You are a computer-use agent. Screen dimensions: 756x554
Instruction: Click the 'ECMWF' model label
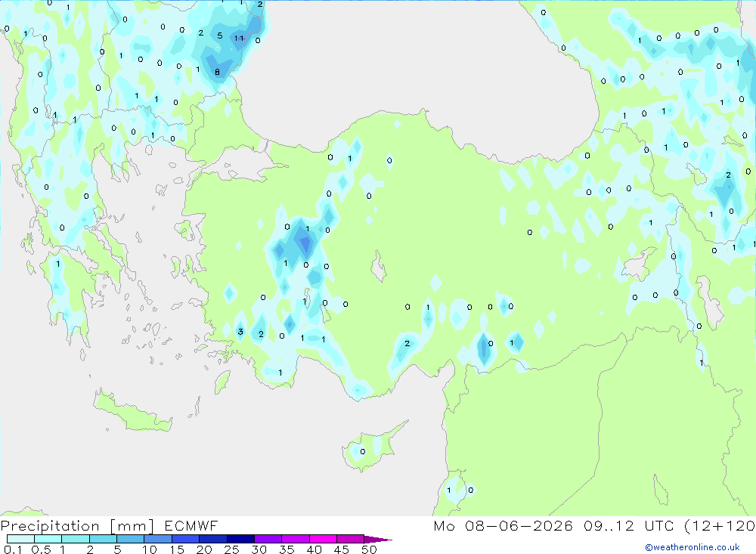[x=191, y=526]
